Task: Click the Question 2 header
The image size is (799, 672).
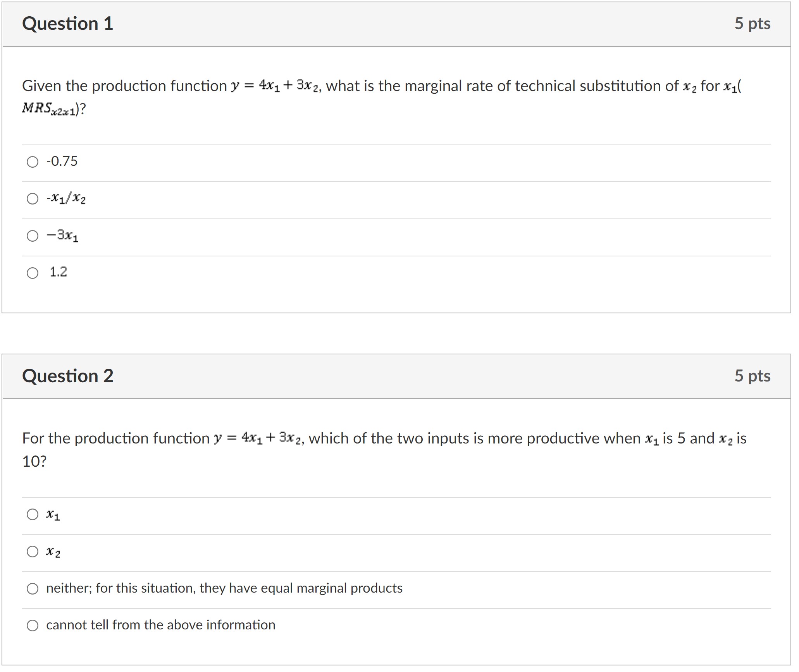Action: pos(68,375)
